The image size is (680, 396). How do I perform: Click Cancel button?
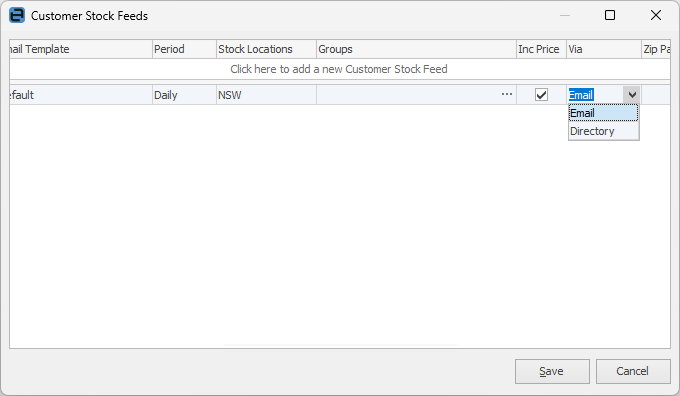(633, 371)
